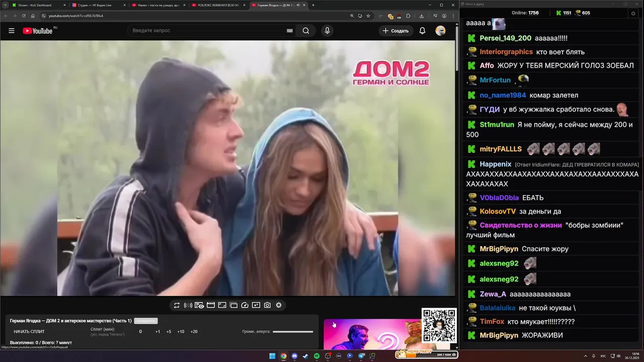The image size is (644, 362).
Task: Add +5 minutes to the split
Action: pyautogui.click(x=169, y=331)
